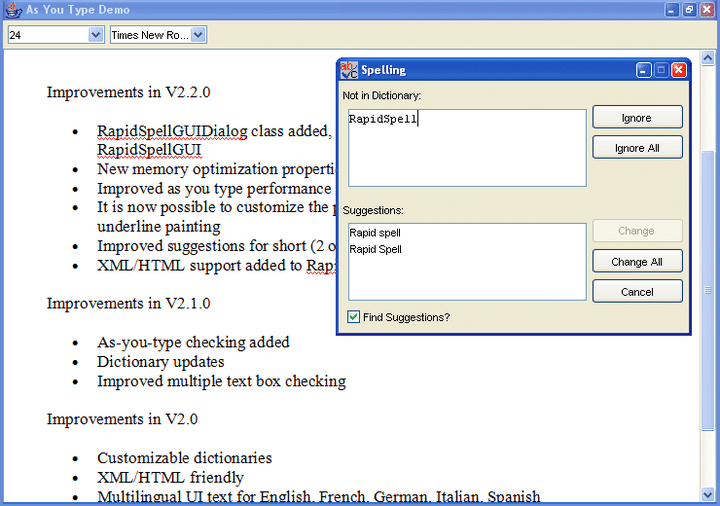Viewport: 720px width, 506px height.
Task: Click the 'XML/HTML friendly' bullet text
Action: [170, 478]
